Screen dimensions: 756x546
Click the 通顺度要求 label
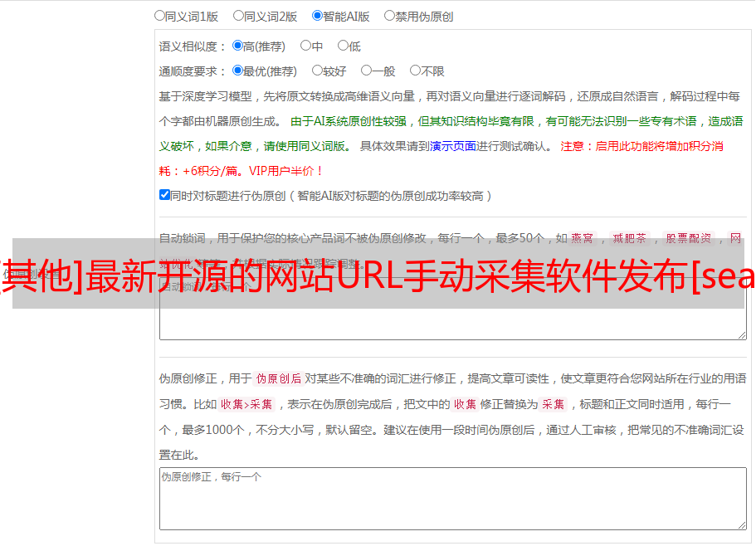[x=193, y=71]
